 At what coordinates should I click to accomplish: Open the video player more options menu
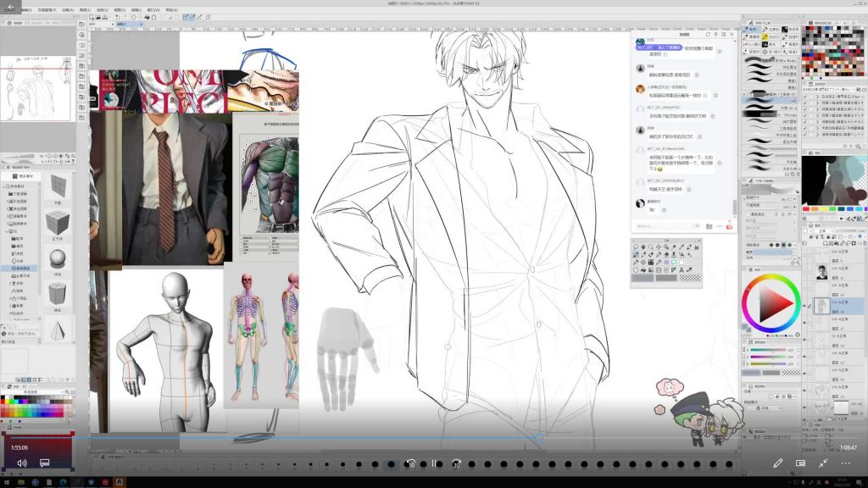(846, 463)
